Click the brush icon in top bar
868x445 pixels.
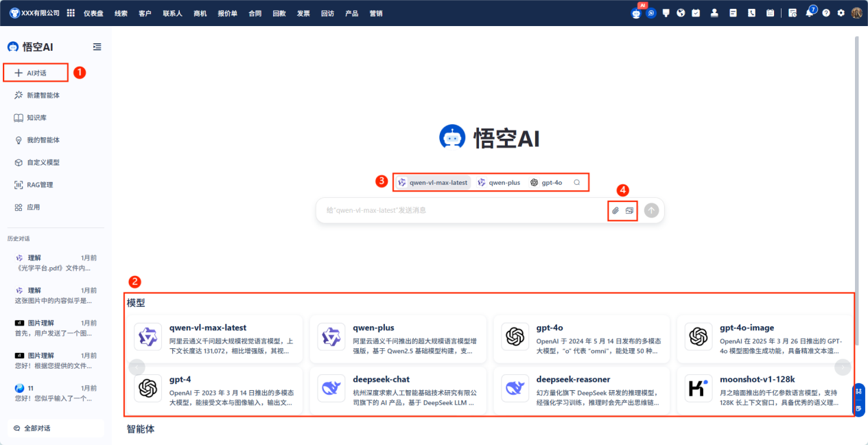(x=666, y=13)
